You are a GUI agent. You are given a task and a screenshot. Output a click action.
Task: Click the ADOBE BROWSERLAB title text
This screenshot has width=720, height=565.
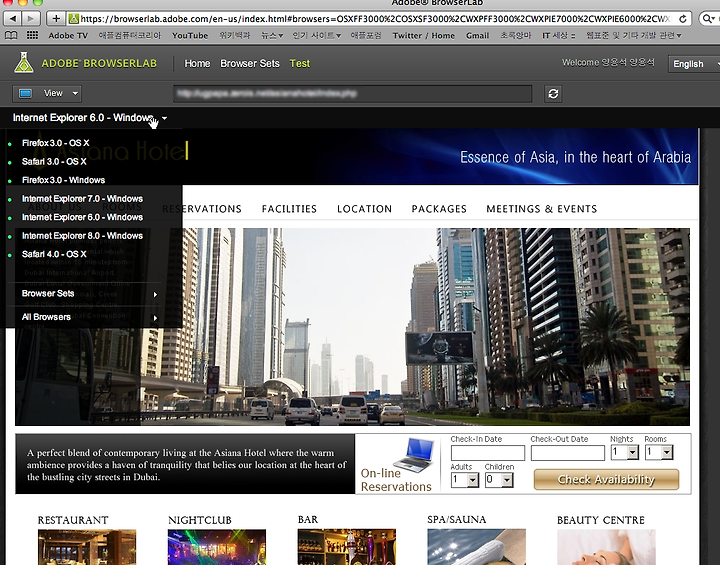(99, 63)
